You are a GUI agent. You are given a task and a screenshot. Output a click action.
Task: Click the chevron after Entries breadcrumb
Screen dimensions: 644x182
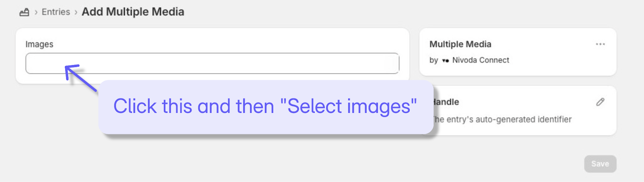click(x=76, y=12)
